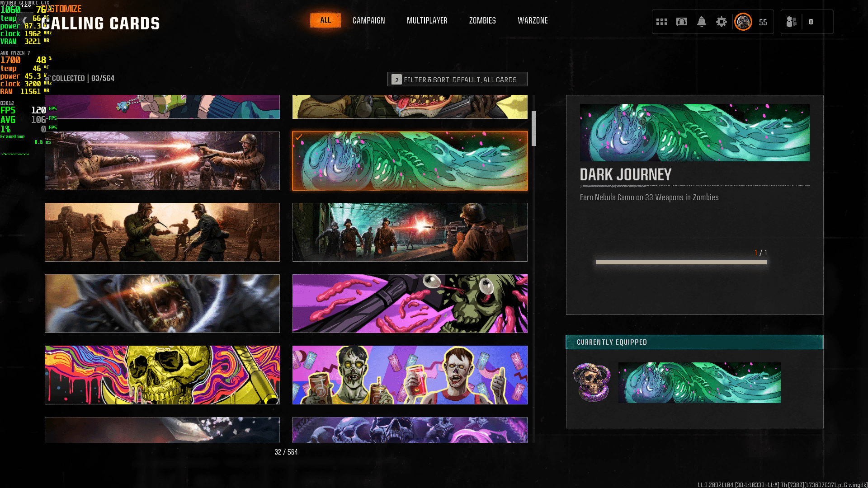Click the checkmark on Dark Journey card
This screenshot has width=868, height=488.
[299, 137]
